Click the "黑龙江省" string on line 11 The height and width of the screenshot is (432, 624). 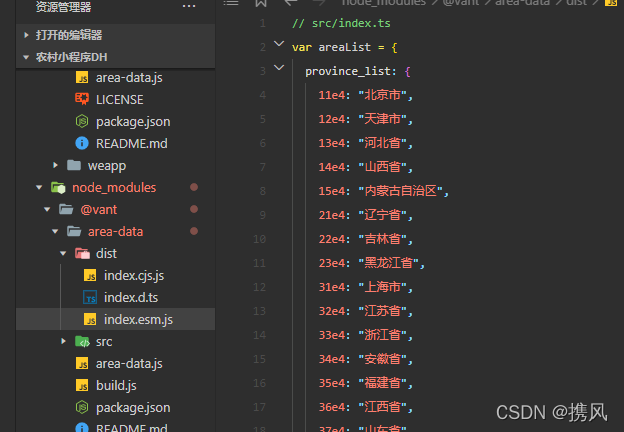tap(388, 263)
